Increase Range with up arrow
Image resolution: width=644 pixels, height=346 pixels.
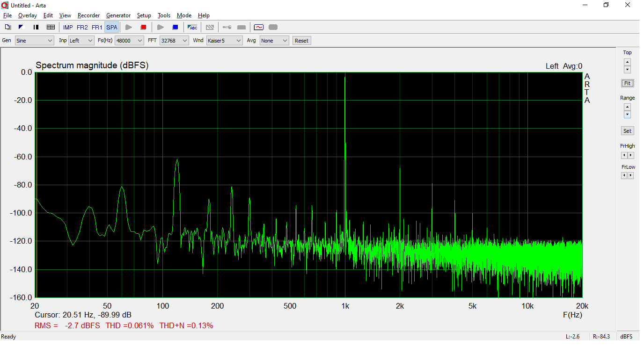pyautogui.click(x=627, y=107)
